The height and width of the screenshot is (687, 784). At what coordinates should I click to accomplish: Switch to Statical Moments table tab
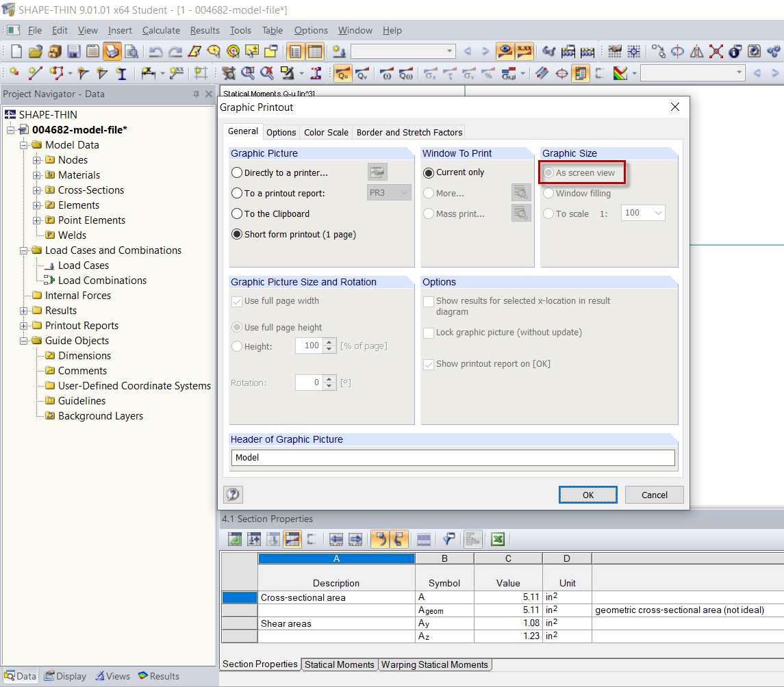point(340,664)
